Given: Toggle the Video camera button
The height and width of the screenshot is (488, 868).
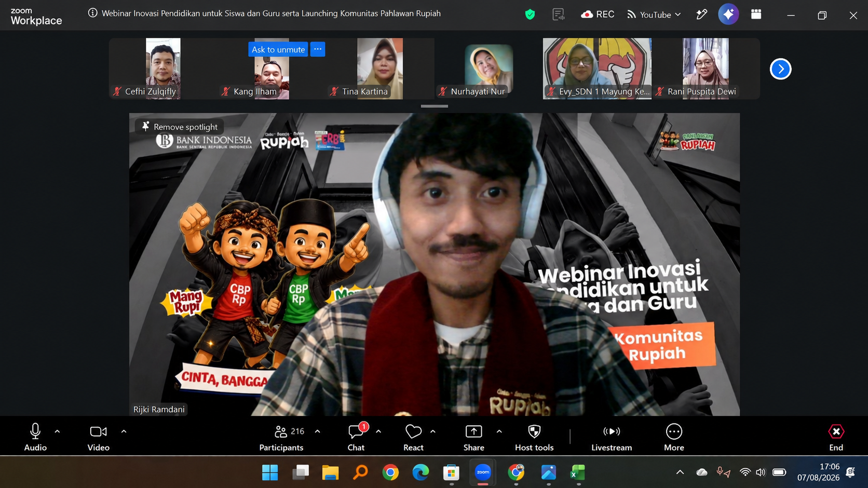Looking at the screenshot, I should pyautogui.click(x=98, y=437).
